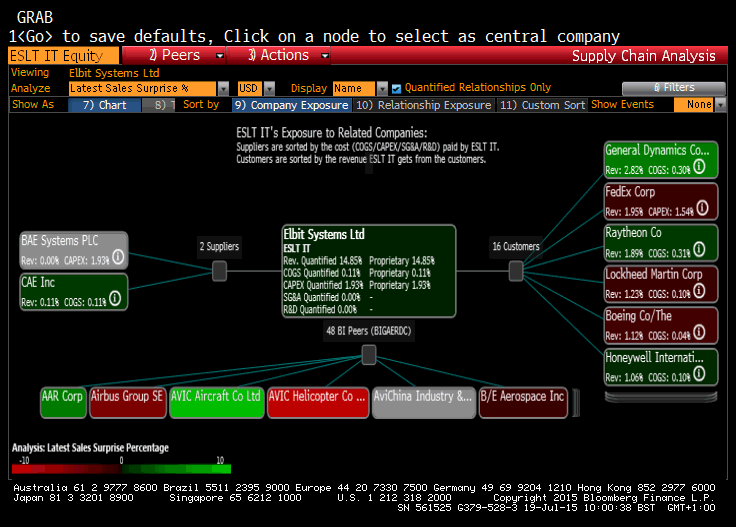Select FedEx Corp customer node
736x527 pixels.
tap(661, 201)
